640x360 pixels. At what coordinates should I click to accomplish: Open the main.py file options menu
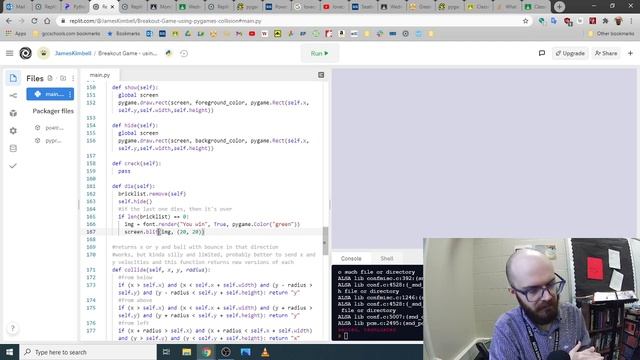70,94
